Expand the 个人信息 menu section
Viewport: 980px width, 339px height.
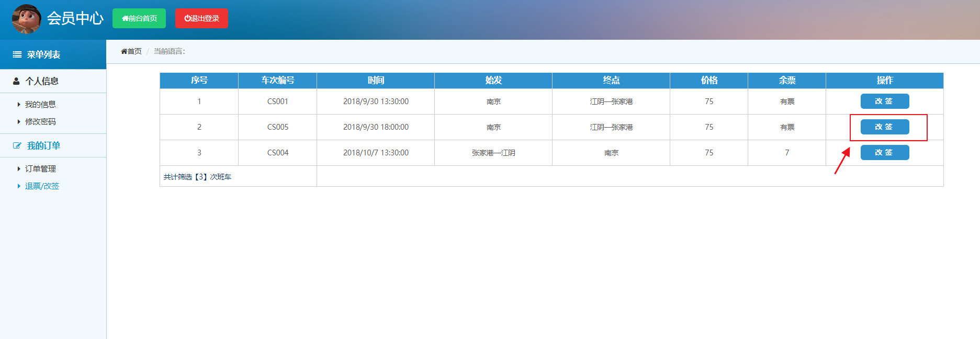(x=53, y=81)
